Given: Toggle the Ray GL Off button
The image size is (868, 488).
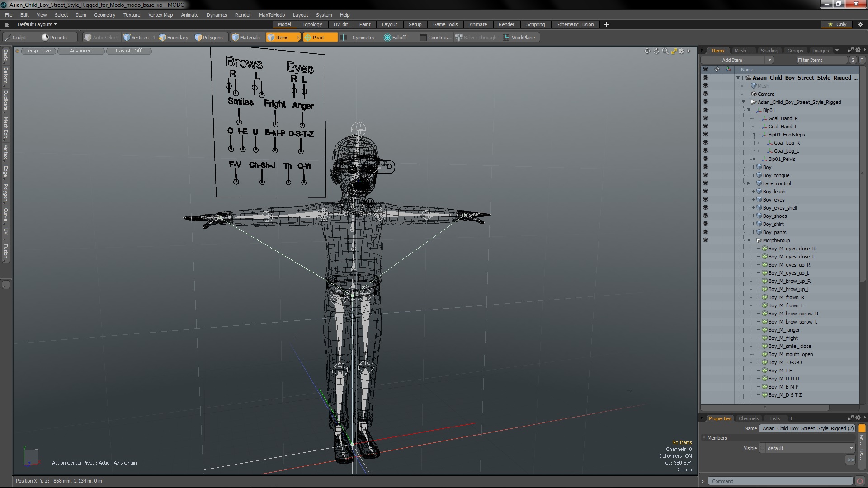Looking at the screenshot, I should [129, 51].
